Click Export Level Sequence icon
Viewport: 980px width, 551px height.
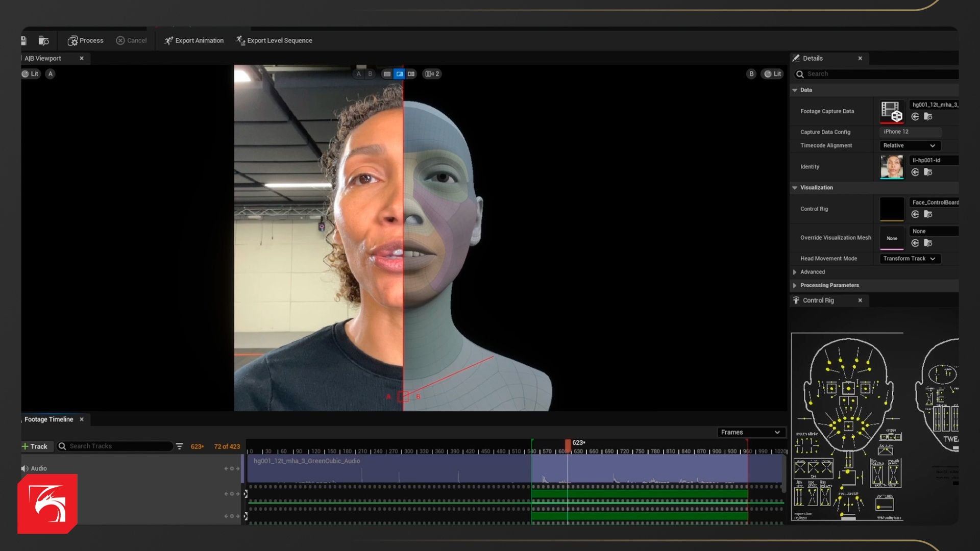(240, 40)
